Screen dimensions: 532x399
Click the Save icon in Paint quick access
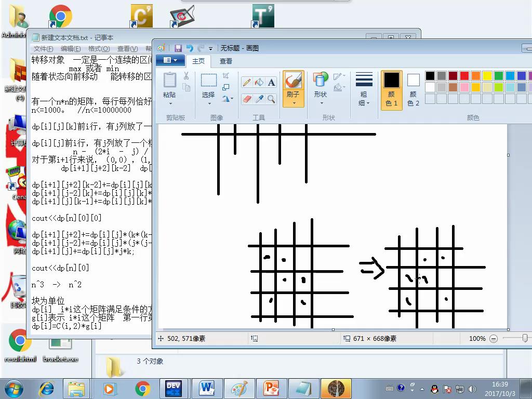178,48
